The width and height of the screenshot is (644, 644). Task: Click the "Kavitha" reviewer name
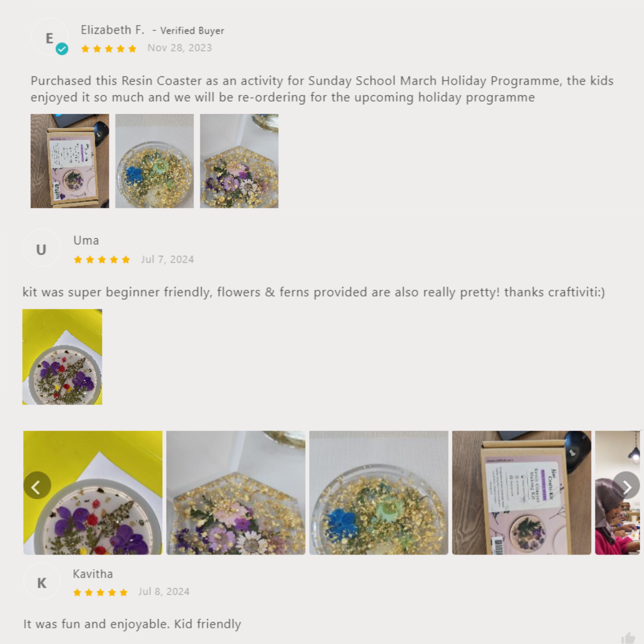tap(93, 574)
